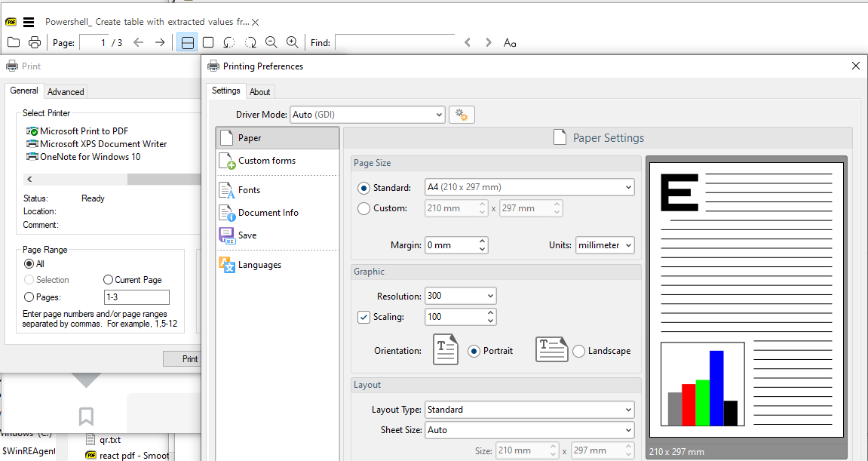Image resolution: width=868 pixels, height=461 pixels.
Task: Click the zoom in magnifier icon
Action: point(292,42)
